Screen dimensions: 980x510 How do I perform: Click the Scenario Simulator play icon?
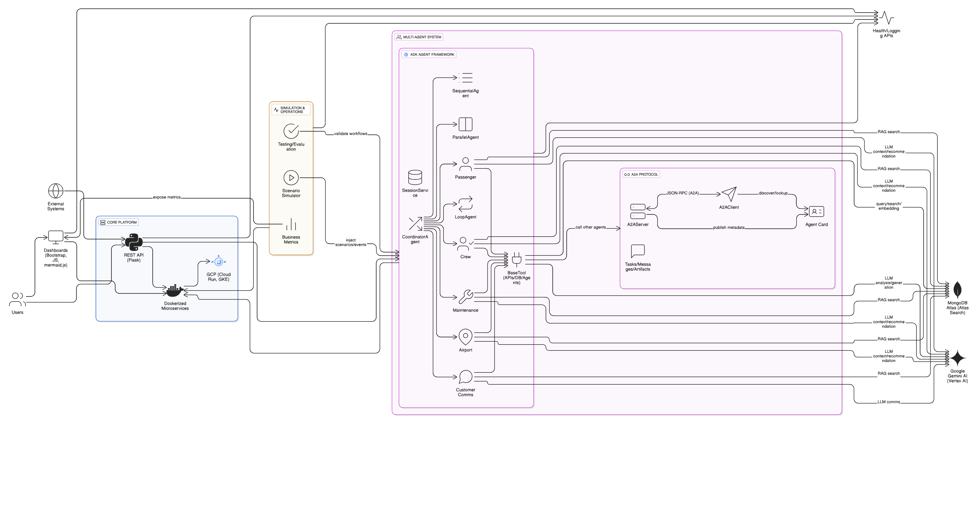pos(291,177)
